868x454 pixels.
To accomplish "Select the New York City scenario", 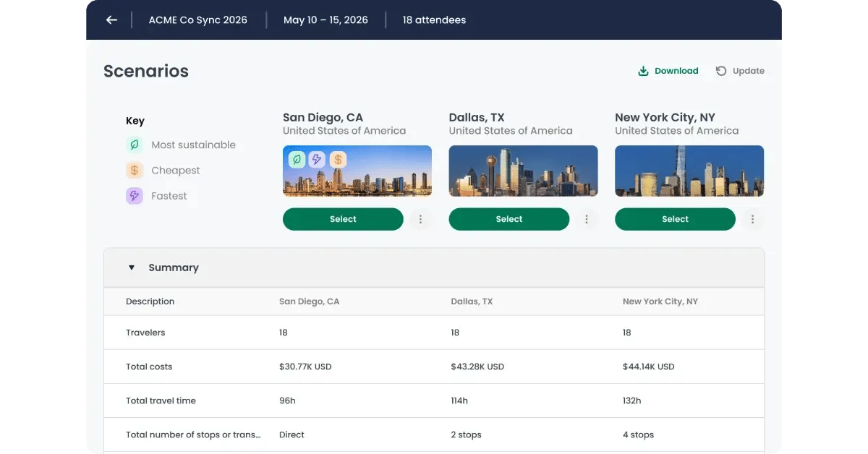I will pos(675,219).
